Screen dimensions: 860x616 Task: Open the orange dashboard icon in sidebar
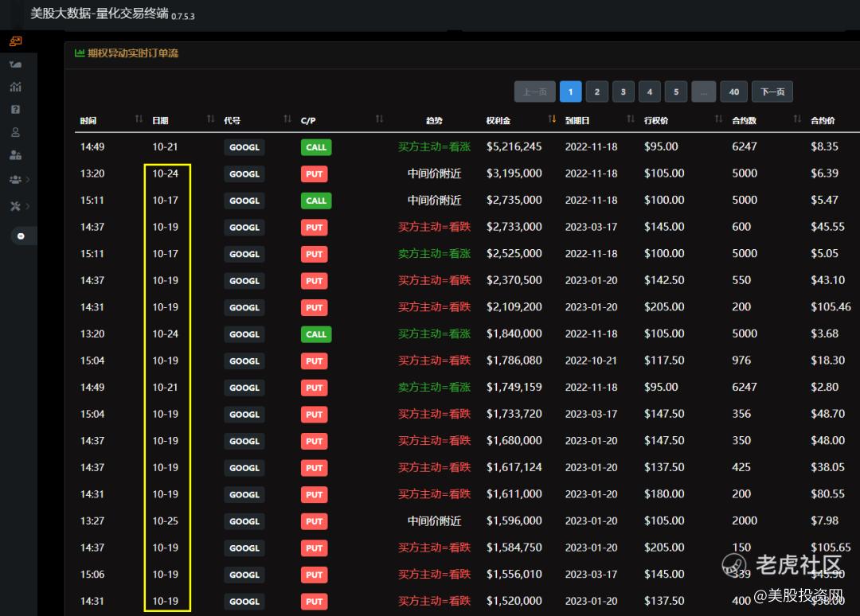tap(15, 41)
